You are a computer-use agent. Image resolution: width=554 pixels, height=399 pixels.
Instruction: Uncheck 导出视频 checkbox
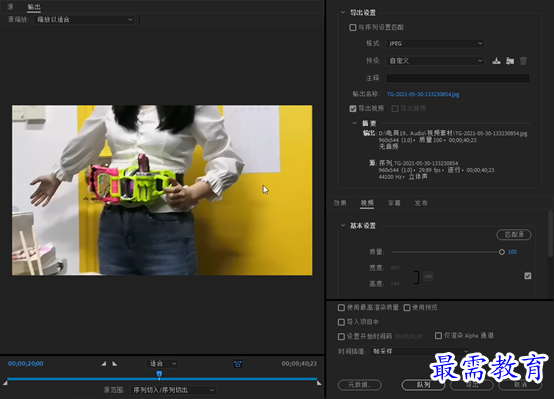click(x=353, y=108)
